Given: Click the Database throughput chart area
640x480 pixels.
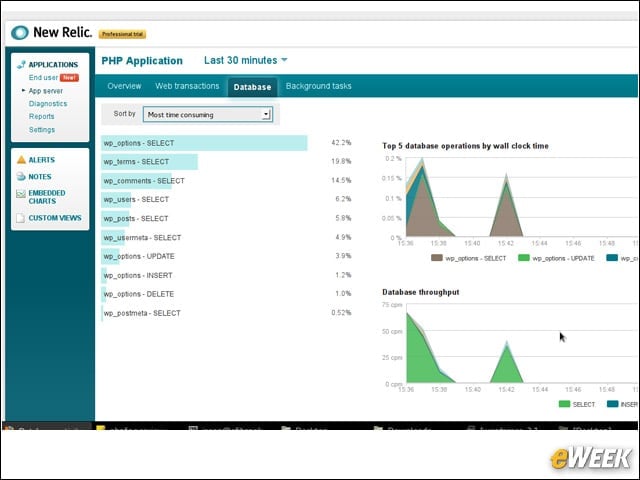Looking at the screenshot, I should [522, 344].
